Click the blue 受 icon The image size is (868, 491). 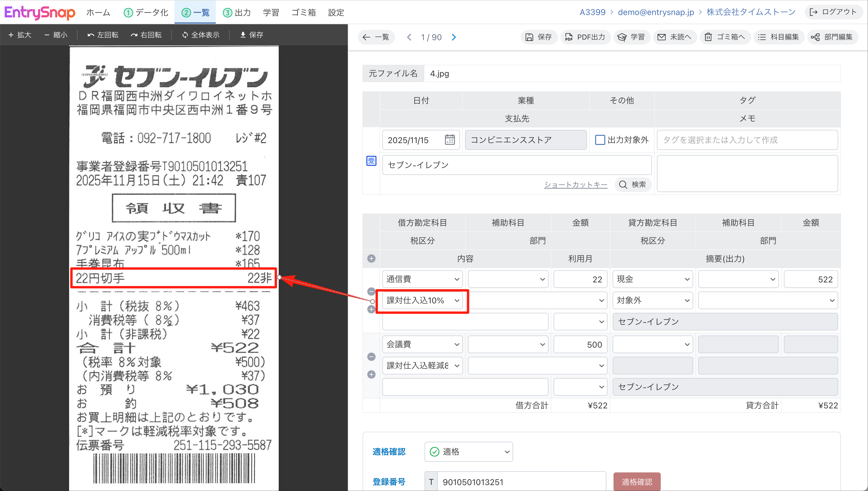coord(371,161)
